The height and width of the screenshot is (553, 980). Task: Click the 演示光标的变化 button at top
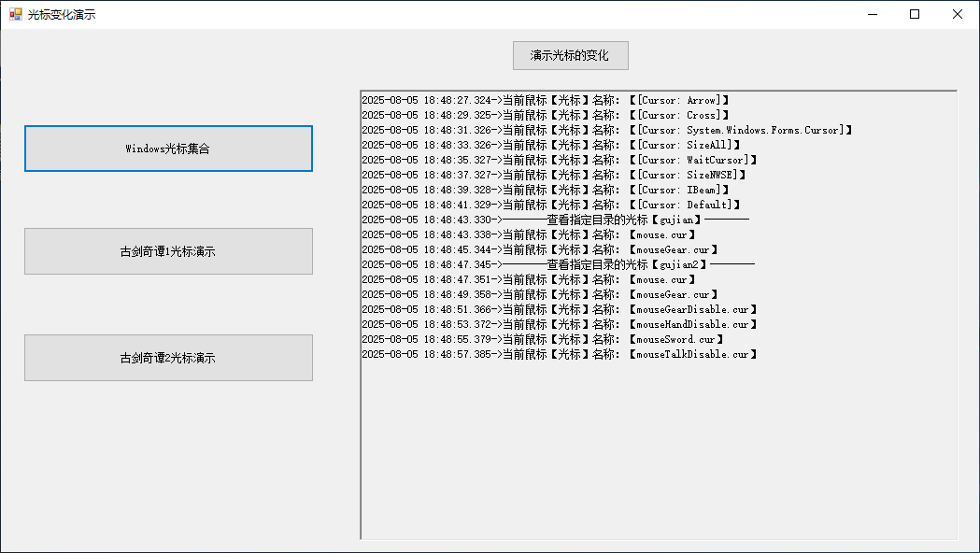click(x=570, y=55)
